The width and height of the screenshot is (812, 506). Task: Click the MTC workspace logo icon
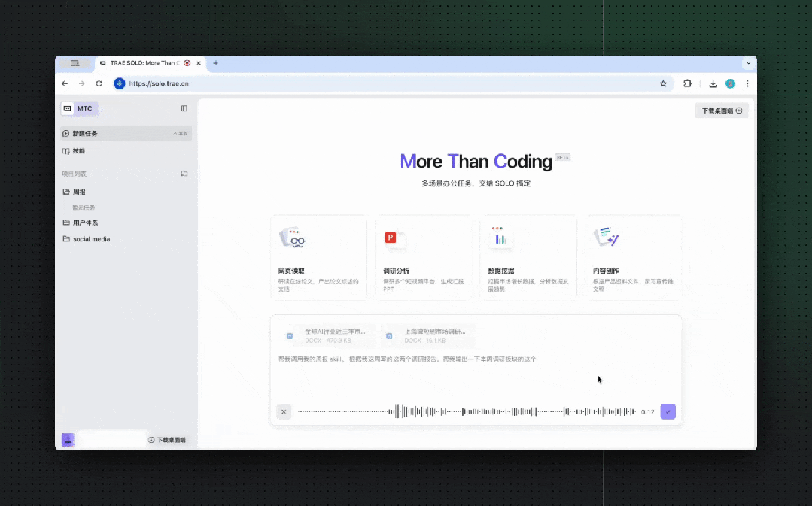pos(68,109)
